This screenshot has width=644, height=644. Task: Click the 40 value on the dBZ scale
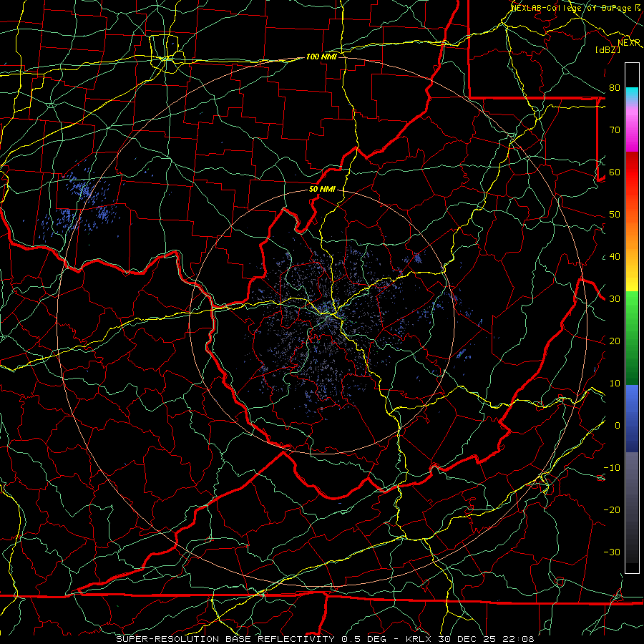tap(615, 257)
